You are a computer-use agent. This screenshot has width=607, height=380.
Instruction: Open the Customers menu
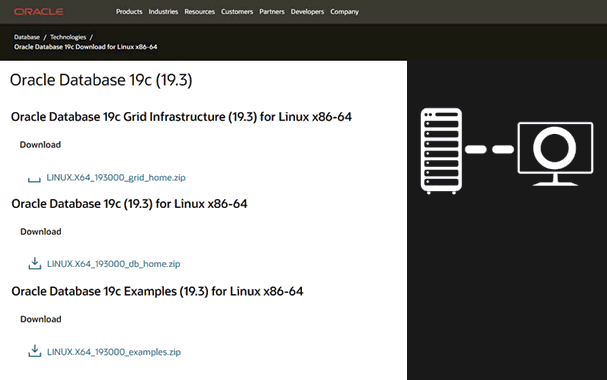[237, 12]
